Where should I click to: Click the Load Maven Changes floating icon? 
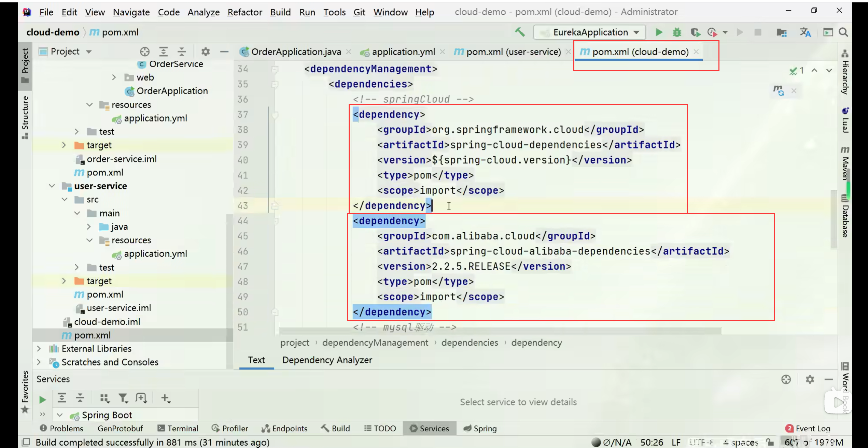(x=779, y=90)
